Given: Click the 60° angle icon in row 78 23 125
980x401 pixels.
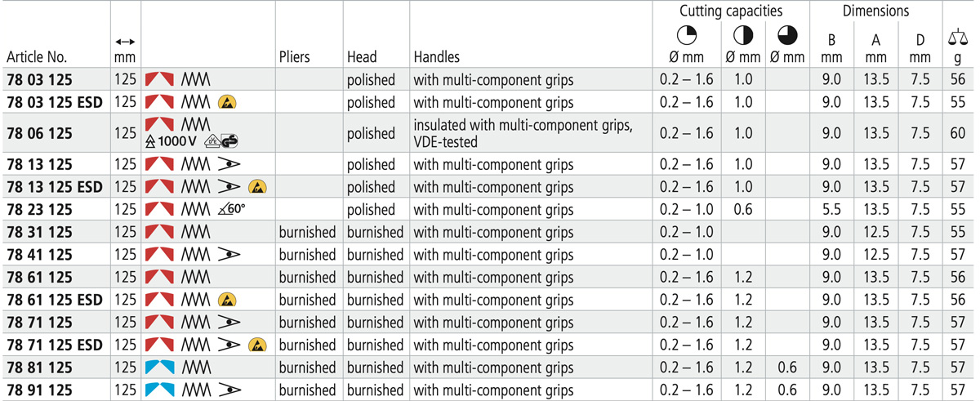Looking at the screenshot, I should (233, 209).
